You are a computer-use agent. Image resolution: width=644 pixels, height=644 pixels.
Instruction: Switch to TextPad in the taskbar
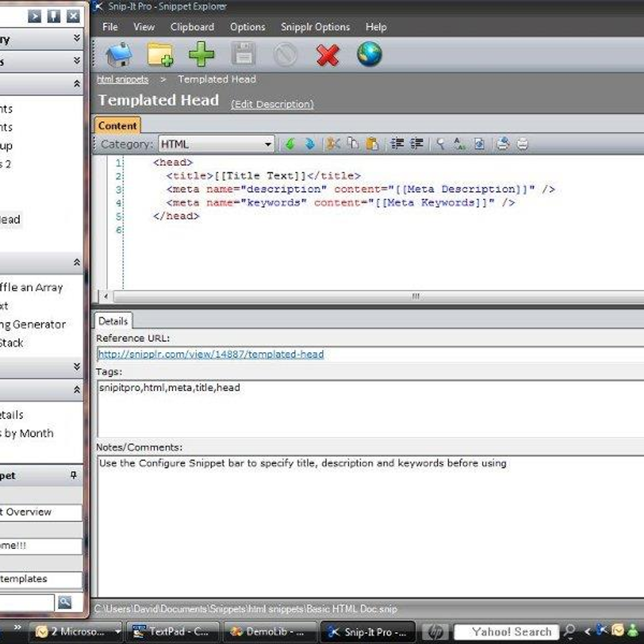(x=172, y=632)
